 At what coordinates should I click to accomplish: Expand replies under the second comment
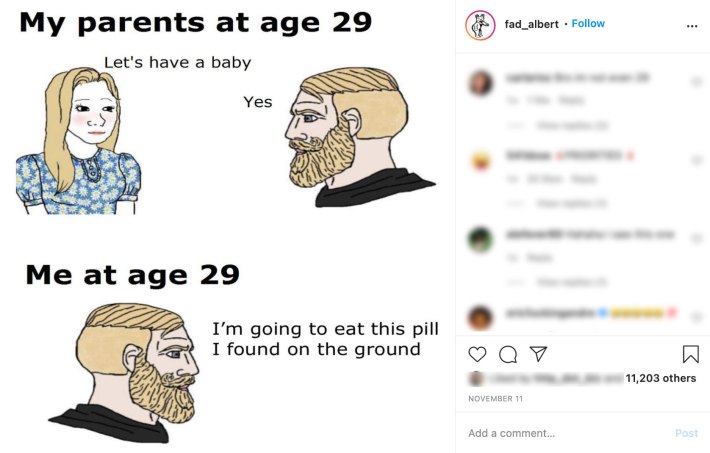[x=572, y=203]
